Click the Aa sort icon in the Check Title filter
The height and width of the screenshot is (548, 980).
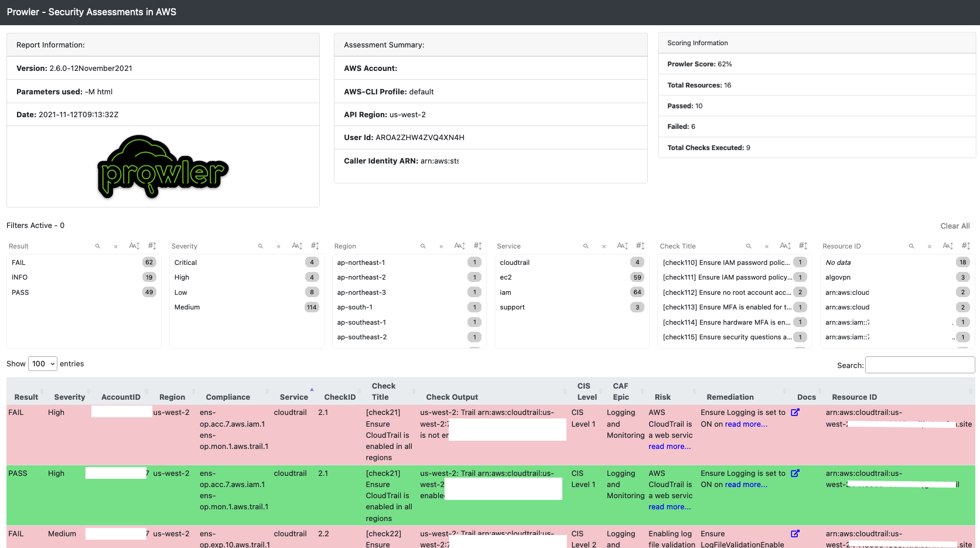pos(785,246)
